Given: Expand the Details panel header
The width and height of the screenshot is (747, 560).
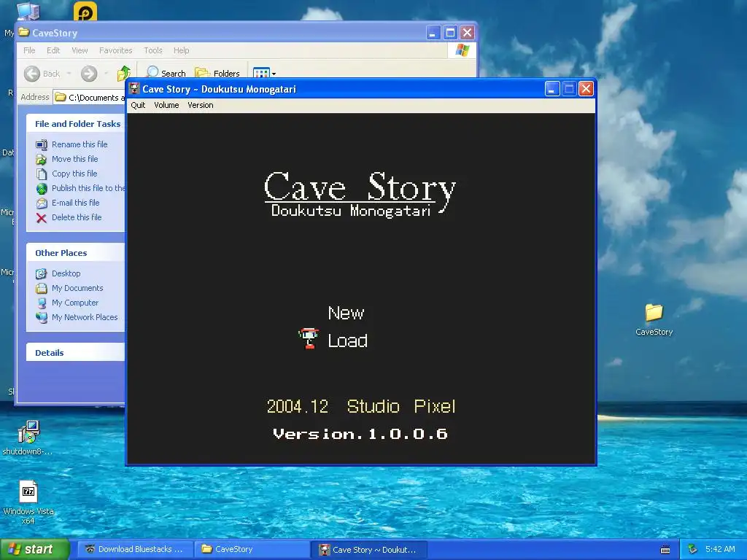Looking at the screenshot, I should click(76, 352).
